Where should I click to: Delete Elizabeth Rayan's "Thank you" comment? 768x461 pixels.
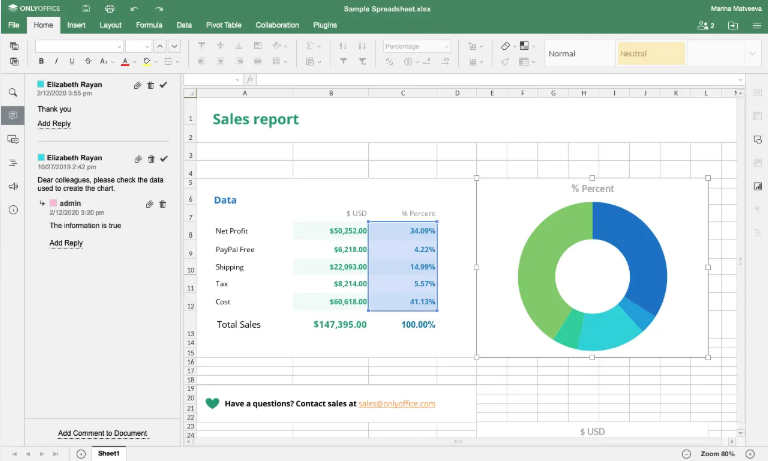pyautogui.click(x=151, y=85)
